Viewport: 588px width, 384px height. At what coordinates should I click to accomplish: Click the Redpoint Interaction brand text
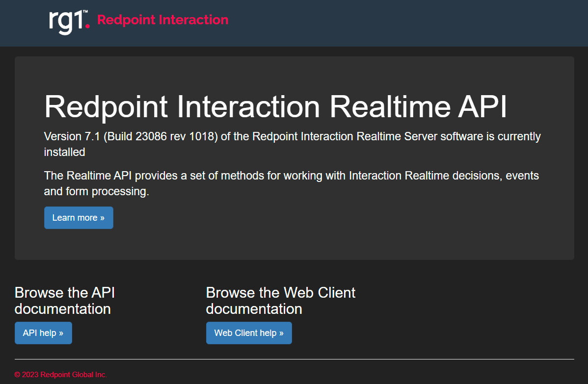click(x=162, y=20)
